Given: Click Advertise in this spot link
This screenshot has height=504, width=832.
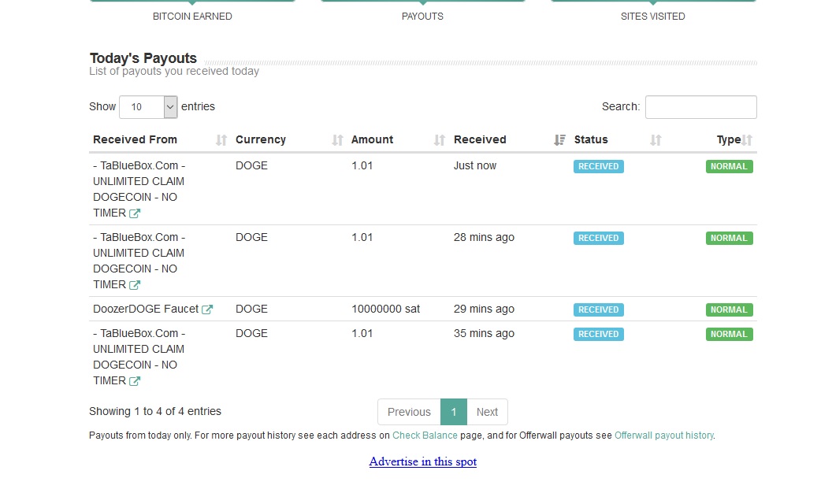Looking at the screenshot, I should point(423,461).
